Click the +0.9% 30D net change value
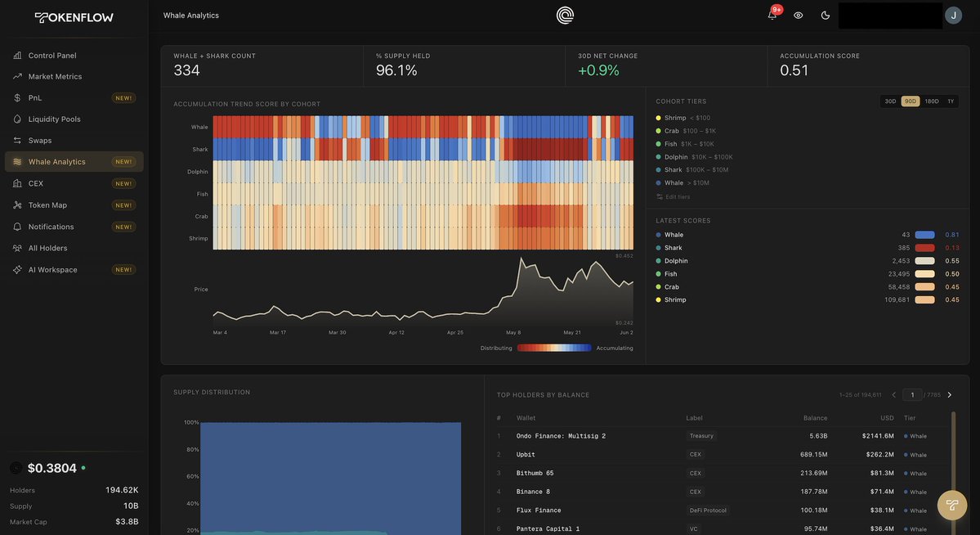This screenshot has width=980, height=535. click(x=598, y=70)
